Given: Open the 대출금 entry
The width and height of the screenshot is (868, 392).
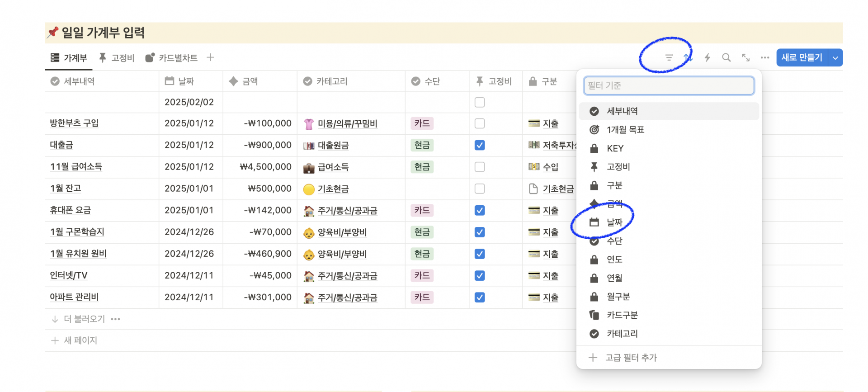Looking at the screenshot, I should tap(61, 145).
